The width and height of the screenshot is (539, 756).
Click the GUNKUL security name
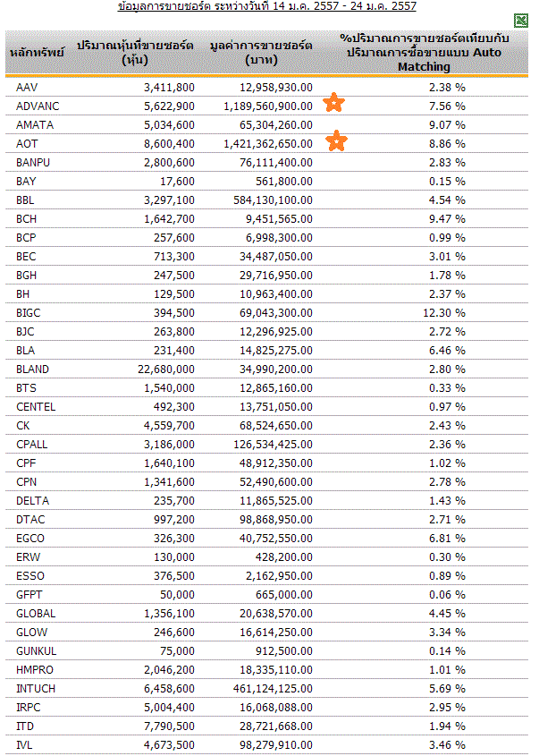click(x=37, y=651)
